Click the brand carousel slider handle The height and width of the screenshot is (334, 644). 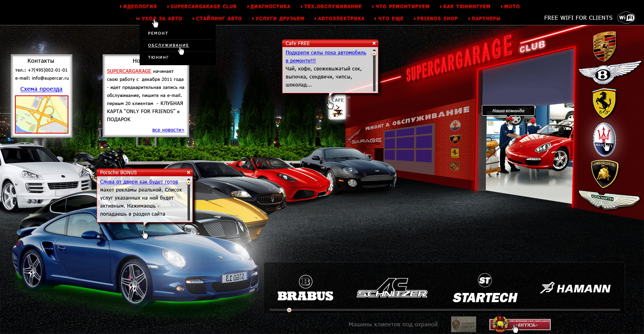(x=289, y=310)
